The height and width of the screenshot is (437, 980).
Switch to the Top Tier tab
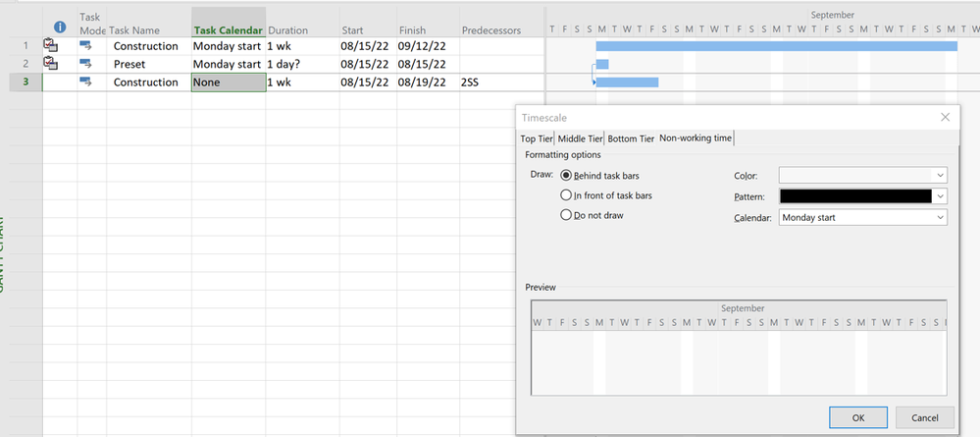pos(537,138)
